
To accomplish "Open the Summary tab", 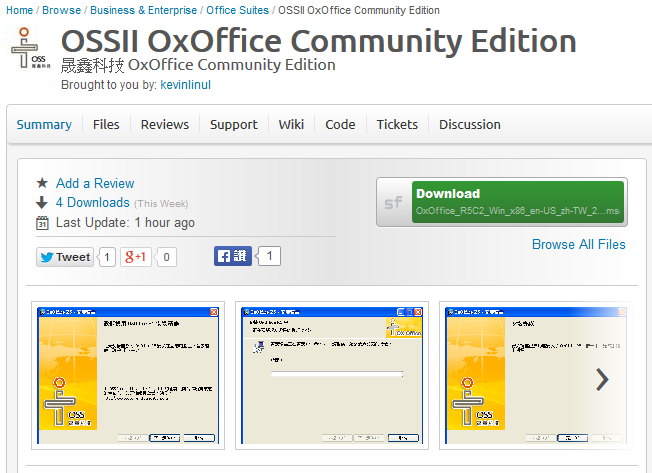I will coord(44,125).
